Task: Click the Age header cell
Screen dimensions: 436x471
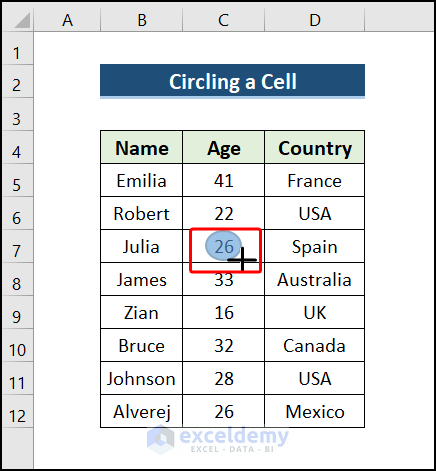Action: click(223, 147)
